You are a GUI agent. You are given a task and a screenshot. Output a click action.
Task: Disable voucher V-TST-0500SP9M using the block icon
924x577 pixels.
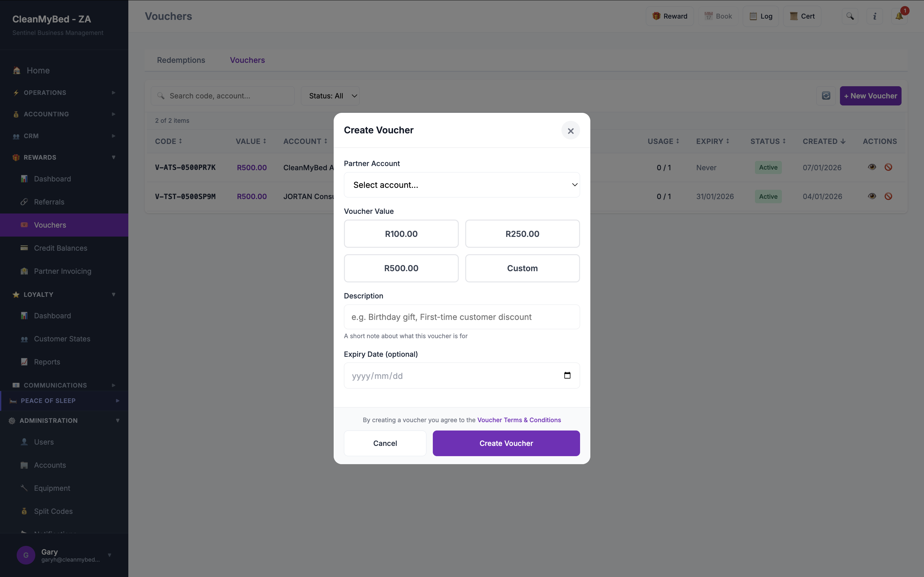(x=888, y=196)
